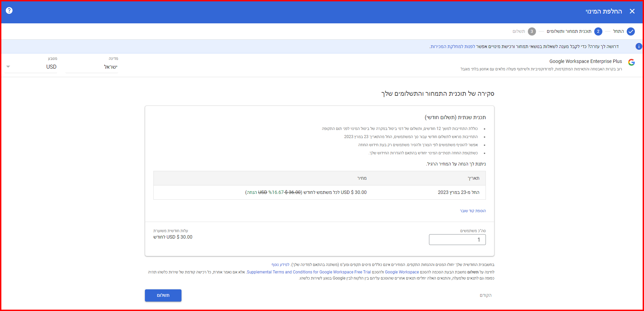Image resolution: width=644 pixels, height=311 pixels.
Task: Follow the לפנות למחלקת המכירות sales link
Action: (x=453, y=46)
